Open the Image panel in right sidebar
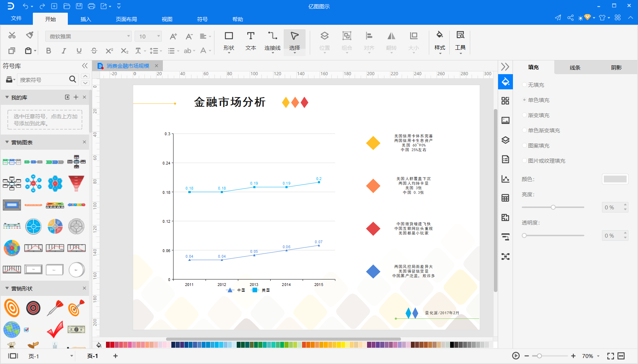Screen dimensions: 638x364 tap(506, 120)
